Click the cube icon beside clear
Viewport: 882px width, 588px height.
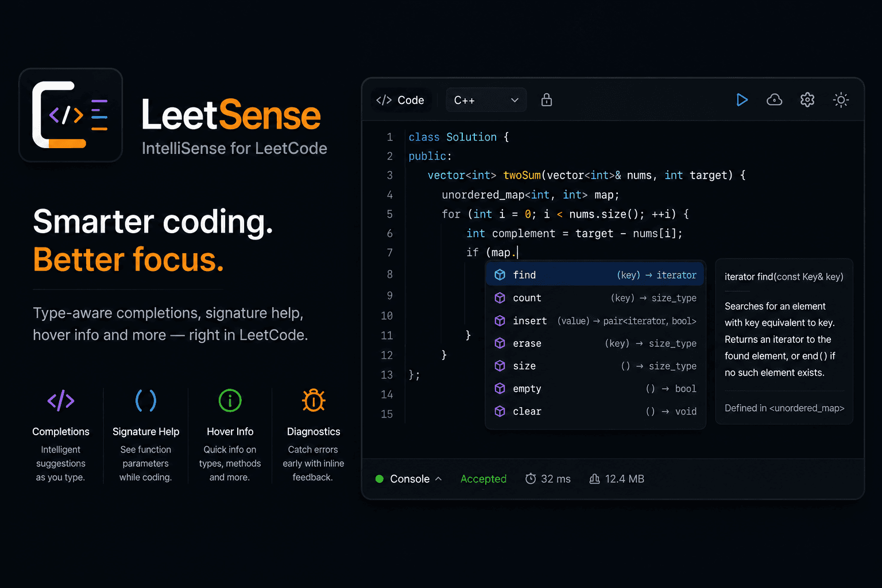(500, 411)
